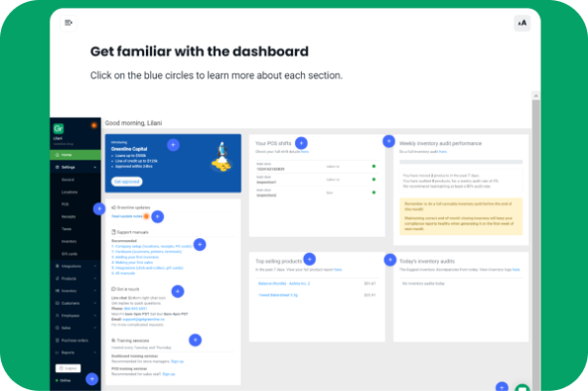This screenshot has height=391, width=588.
Task: Click the scrollbar up arrow
Action: 536,96
